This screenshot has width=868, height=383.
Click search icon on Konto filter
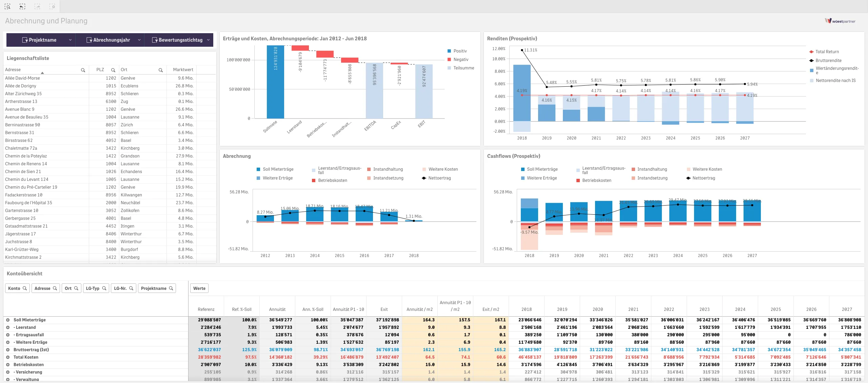[x=25, y=288]
